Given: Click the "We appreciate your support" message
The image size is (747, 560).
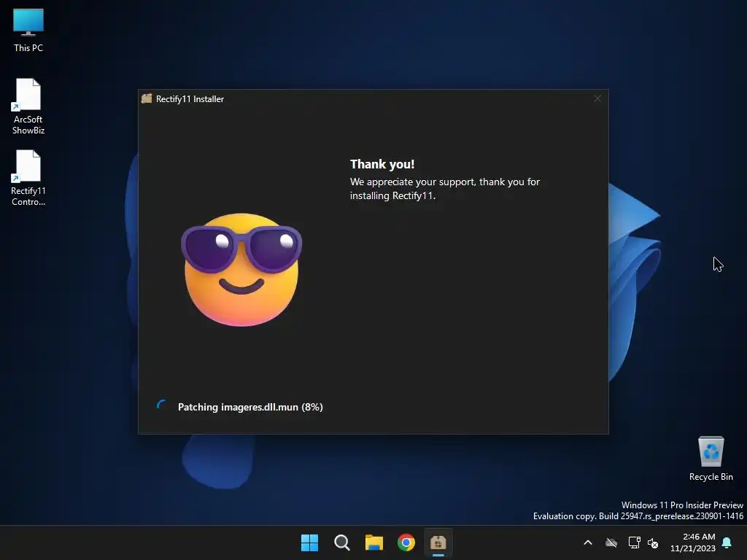Looking at the screenshot, I should point(445,189).
